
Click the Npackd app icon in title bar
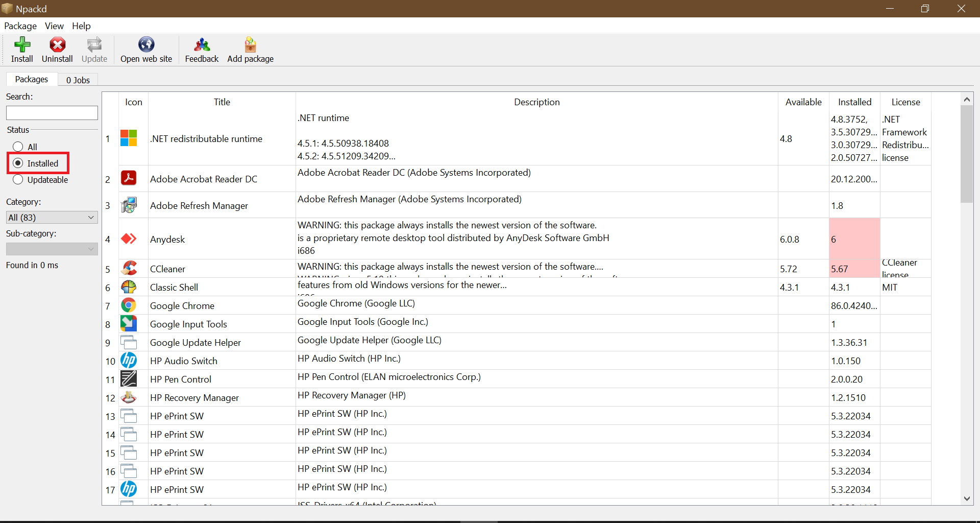click(7, 9)
